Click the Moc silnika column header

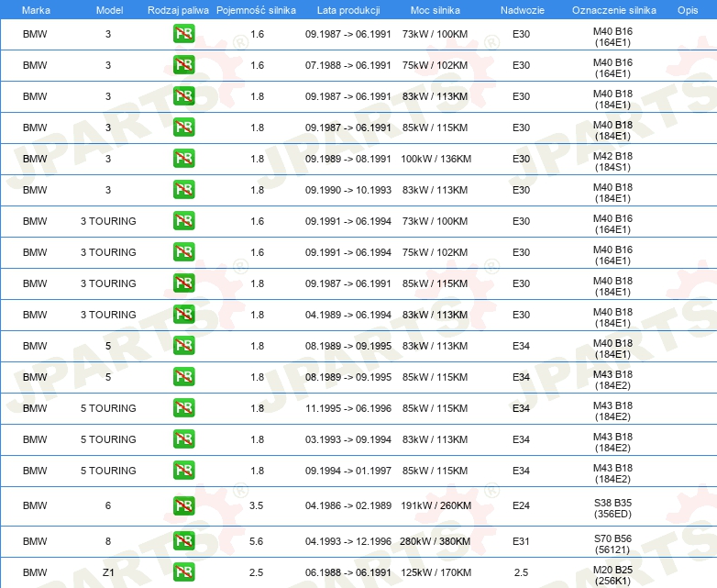[x=436, y=10]
